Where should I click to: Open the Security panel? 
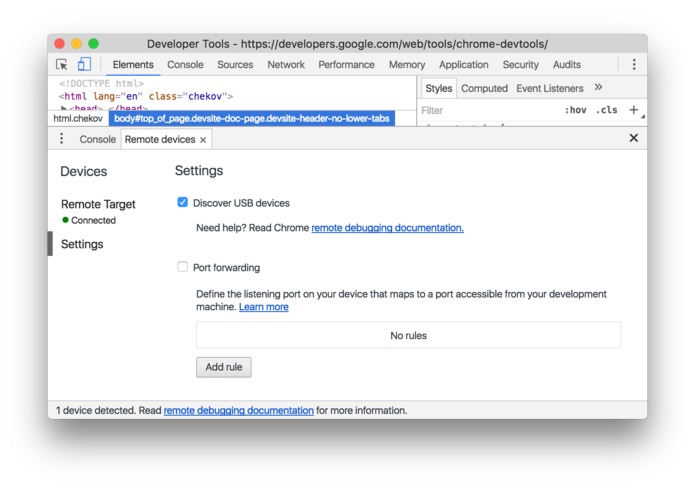point(520,65)
